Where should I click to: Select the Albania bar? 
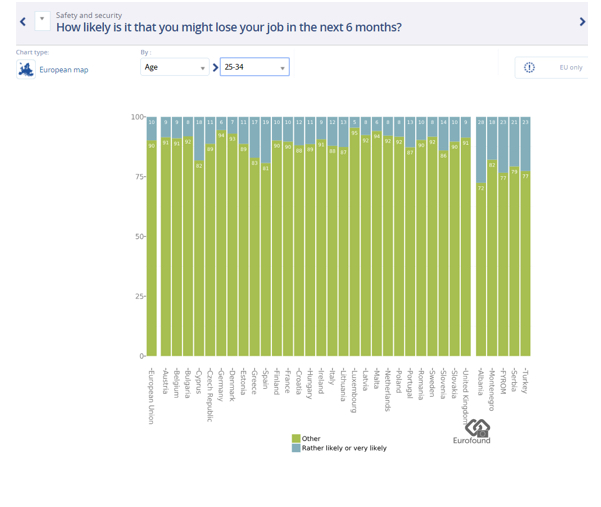(481, 270)
